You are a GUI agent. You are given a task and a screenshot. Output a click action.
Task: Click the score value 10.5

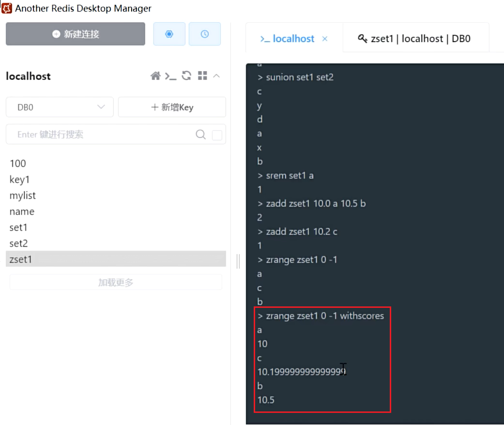coord(266,400)
